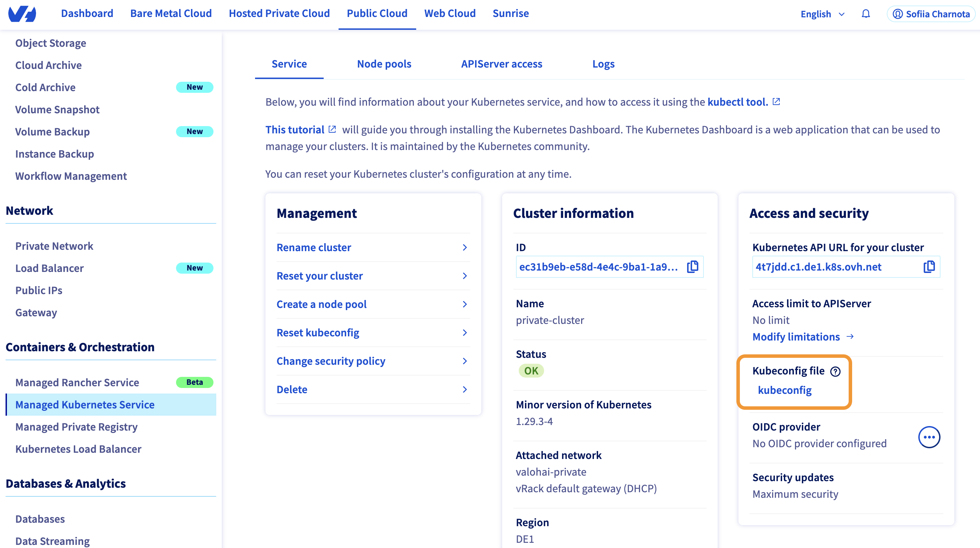Copy the Kubernetes API URL
Image resolution: width=980 pixels, height=548 pixels.
pyautogui.click(x=929, y=267)
